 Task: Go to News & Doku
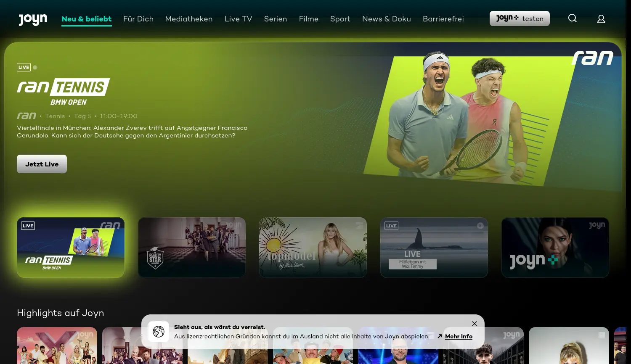click(x=387, y=19)
